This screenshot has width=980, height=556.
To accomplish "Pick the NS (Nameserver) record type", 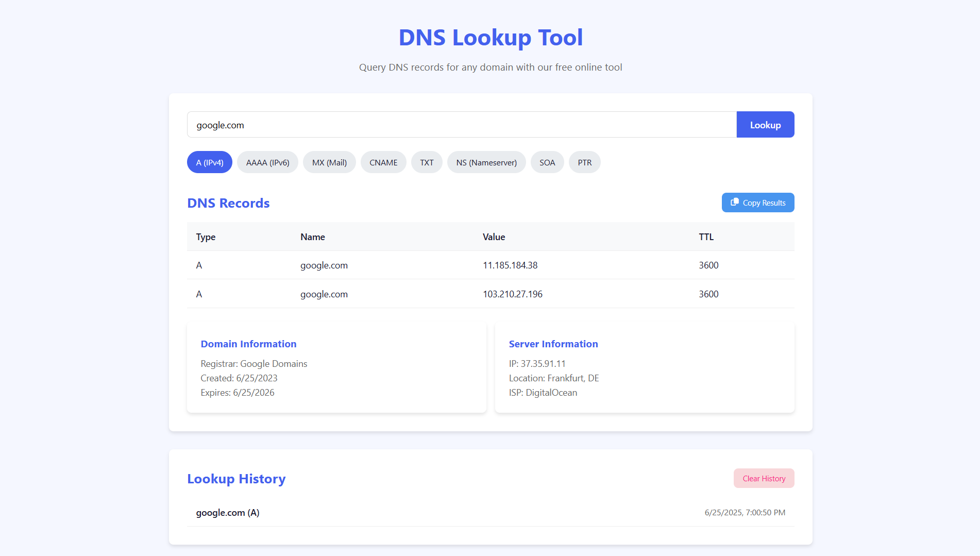I will (486, 162).
